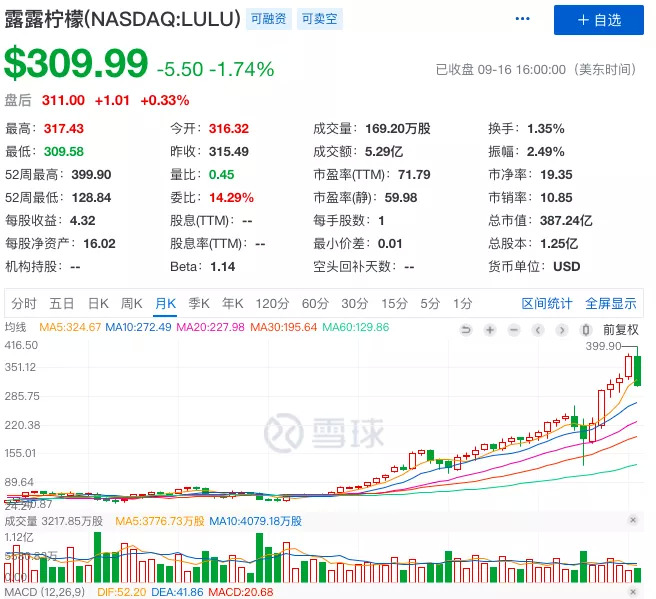Click the 最低 value 309.58
The width and height of the screenshot is (656, 599).
pyautogui.click(x=64, y=151)
